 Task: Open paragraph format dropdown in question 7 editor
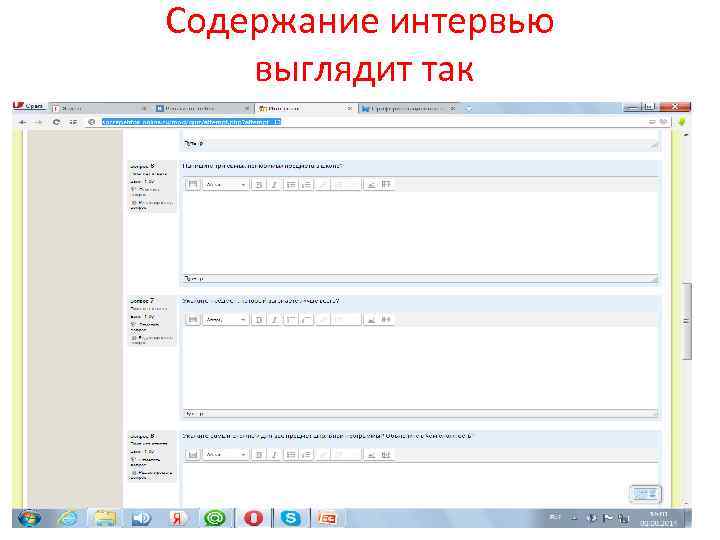click(x=225, y=319)
